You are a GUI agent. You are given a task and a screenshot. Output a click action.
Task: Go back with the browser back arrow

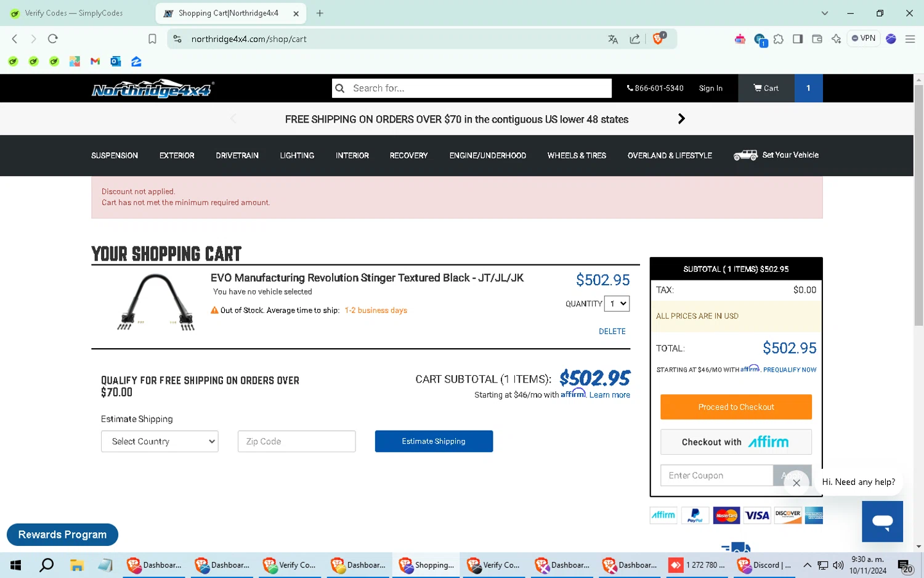(x=15, y=39)
